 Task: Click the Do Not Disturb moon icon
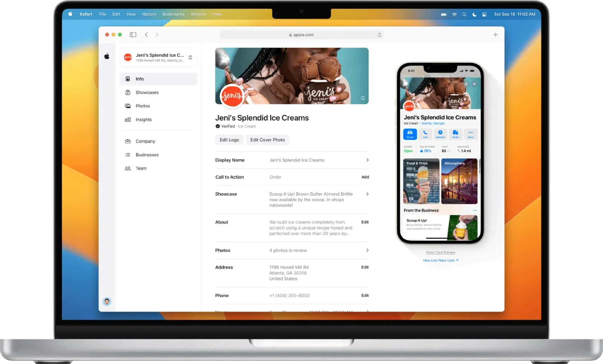tap(474, 14)
